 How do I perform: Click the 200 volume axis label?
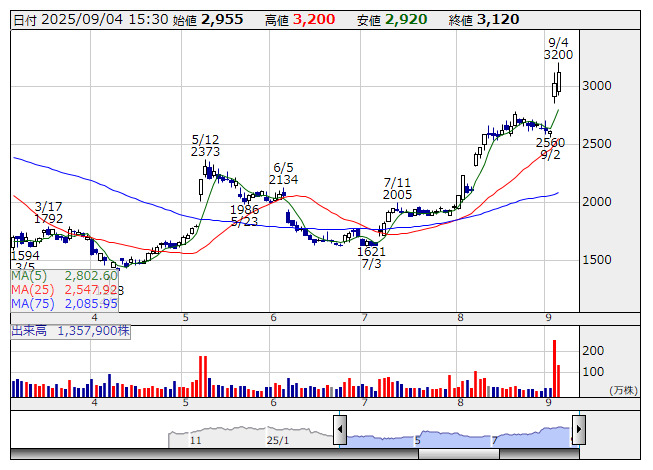(593, 351)
